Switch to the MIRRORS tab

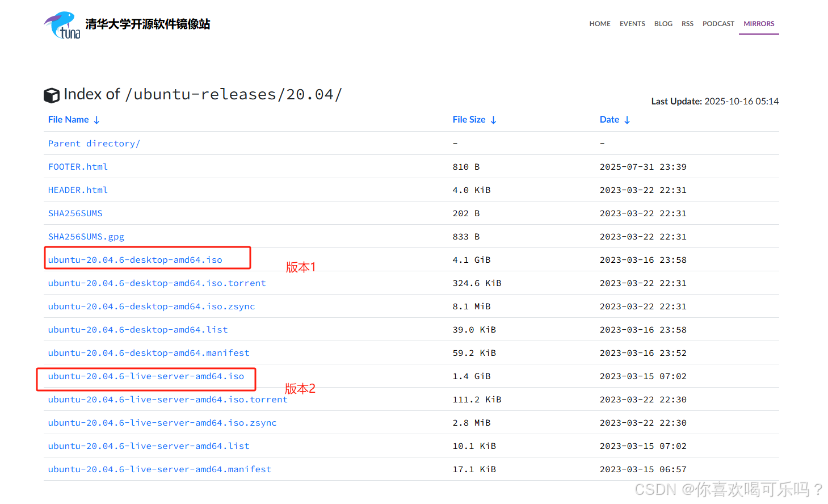click(759, 24)
